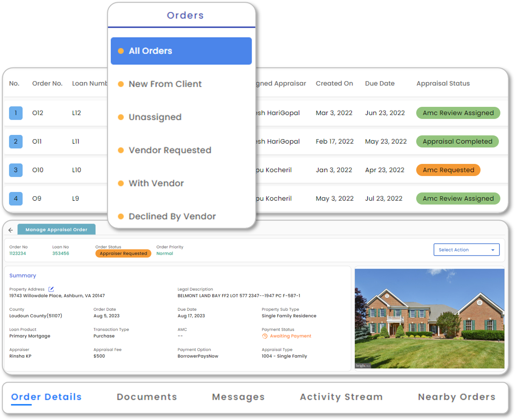Screen dimensions: 515x420
Task: Click the orange dot beside With Vendor
Action: (120, 183)
